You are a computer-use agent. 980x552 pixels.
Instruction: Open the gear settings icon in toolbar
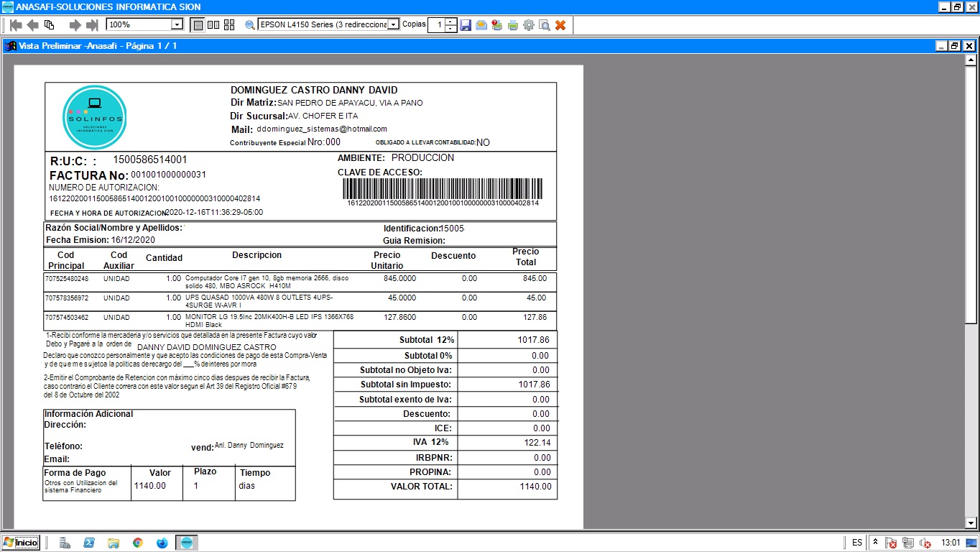point(529,25)
